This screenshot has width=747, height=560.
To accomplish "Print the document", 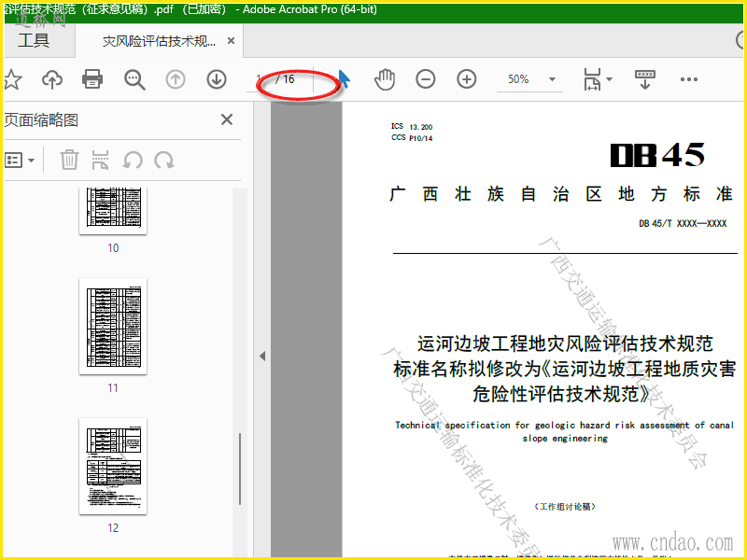I will click(x=92, y=79).
